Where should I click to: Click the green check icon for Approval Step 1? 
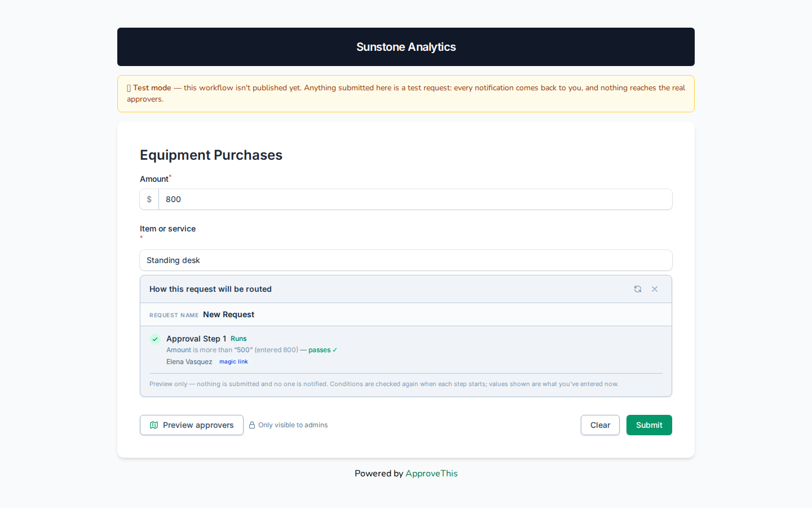coord(155,339)
